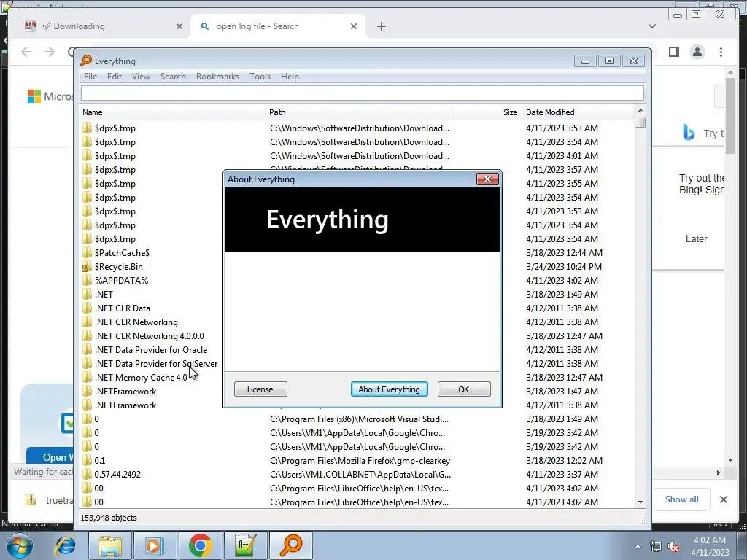This screenshot has width=747, height=560.
Task: Switch to Chrome from the taskbar
Action: (x=200, y=545)
